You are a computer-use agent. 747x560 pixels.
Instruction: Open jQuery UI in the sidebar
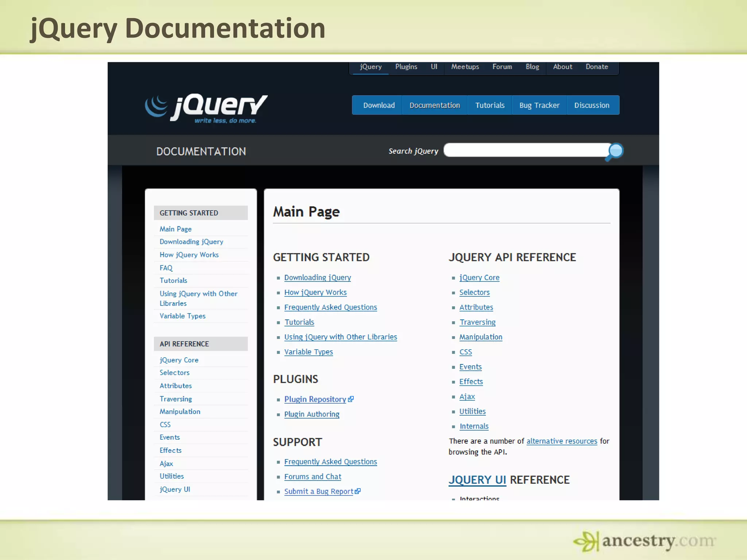pyautogui.click(x=175, y=490)
